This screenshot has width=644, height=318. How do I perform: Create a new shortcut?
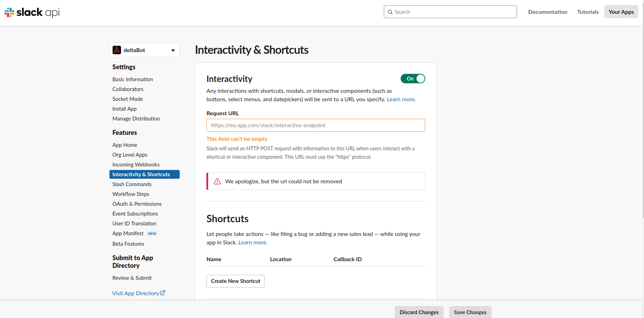click(235, 281)
